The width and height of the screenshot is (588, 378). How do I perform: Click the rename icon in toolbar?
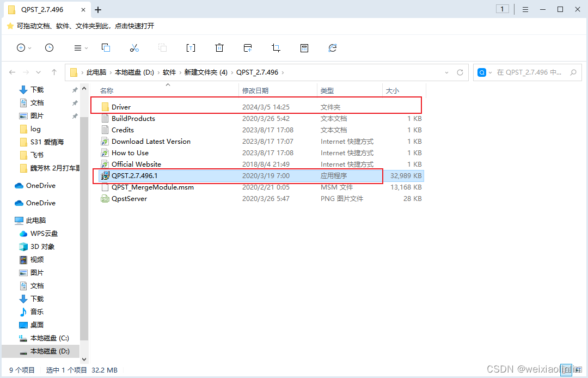pos(191,47)
